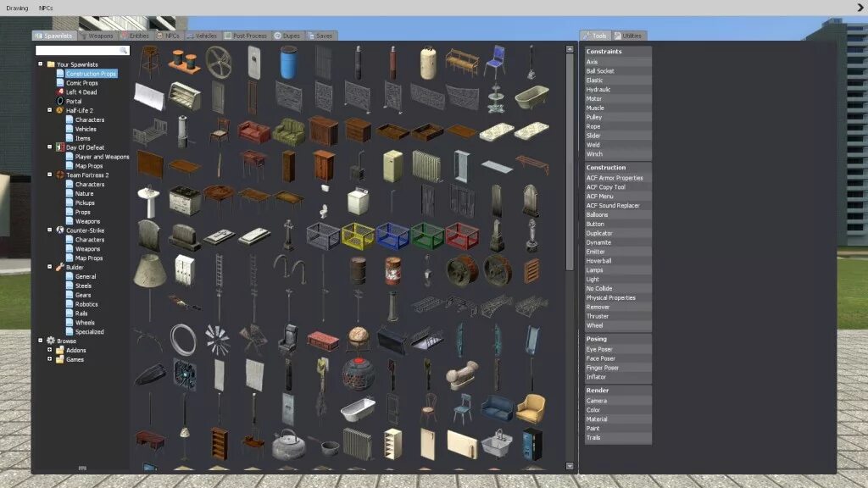Spawn the wooden bar stool prop
The height and width of the screenshot is (488, 868).
click(x=149, y=62)
